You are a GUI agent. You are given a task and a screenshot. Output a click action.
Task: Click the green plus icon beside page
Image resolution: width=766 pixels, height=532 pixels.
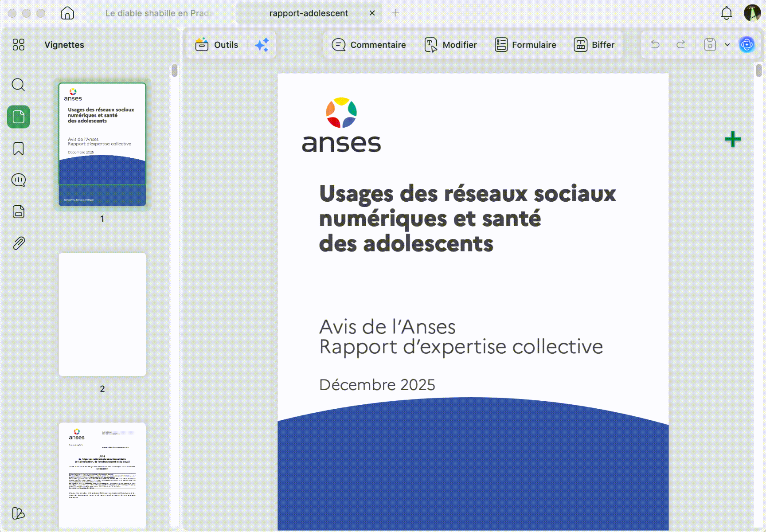733,139
